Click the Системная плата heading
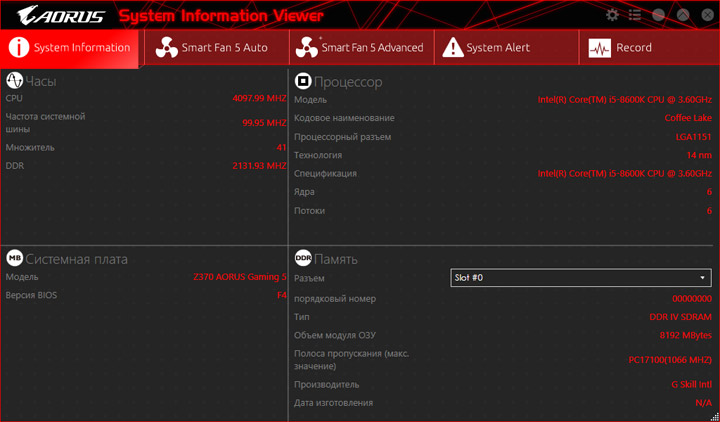Viewport: 720px width, 422px height. coord(76,259)
